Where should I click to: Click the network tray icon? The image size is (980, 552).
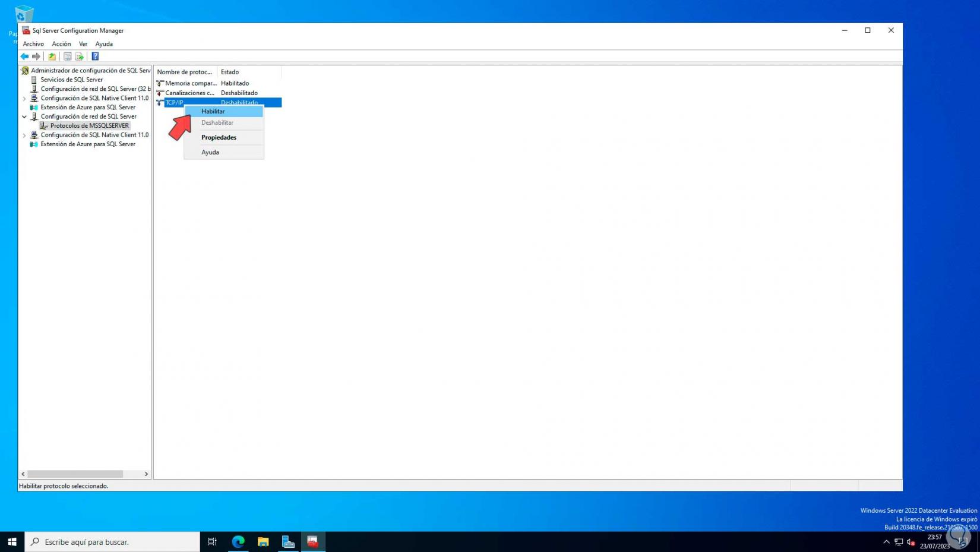click(x=899, y=542)
